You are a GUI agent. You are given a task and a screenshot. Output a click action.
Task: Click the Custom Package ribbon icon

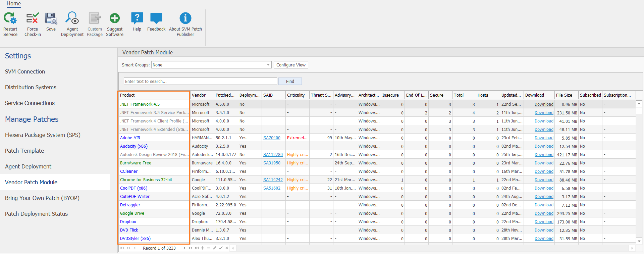click(95, 18)
